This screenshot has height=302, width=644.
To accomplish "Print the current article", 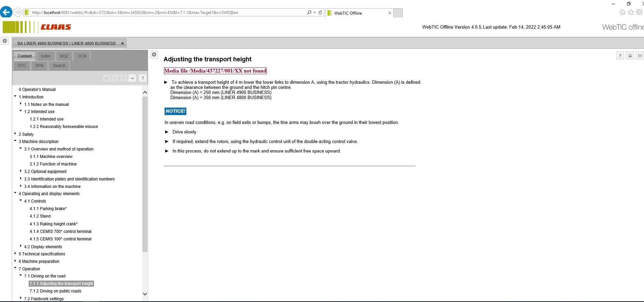I will click(630, 56).
